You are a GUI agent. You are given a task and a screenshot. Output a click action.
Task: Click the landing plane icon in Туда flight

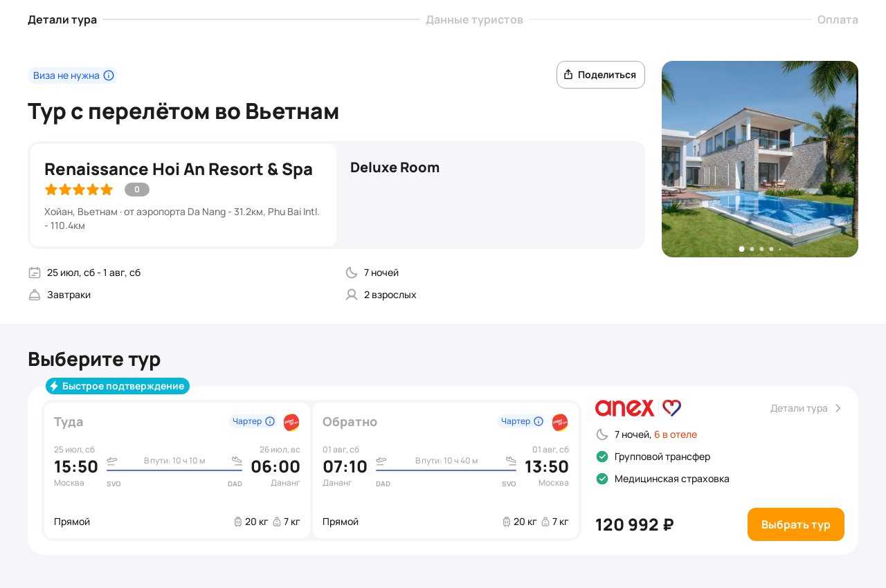pyautogui.click(x=237, y=461)
